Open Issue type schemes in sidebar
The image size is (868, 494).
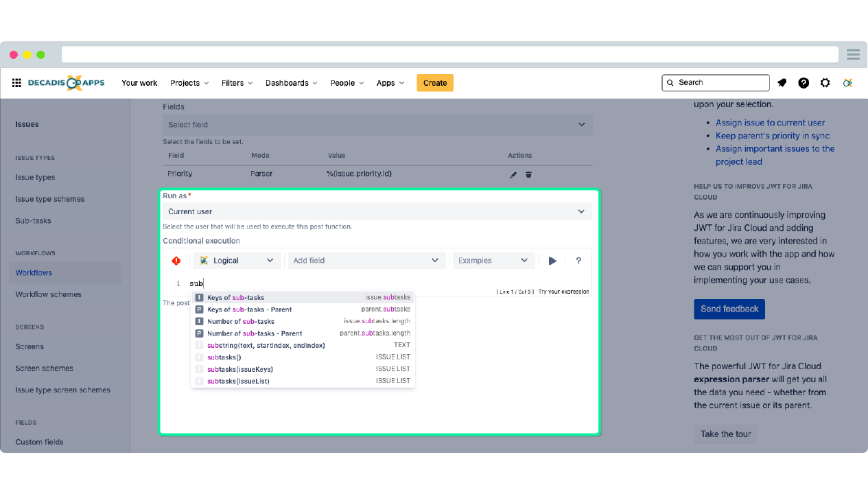(50, 199)
